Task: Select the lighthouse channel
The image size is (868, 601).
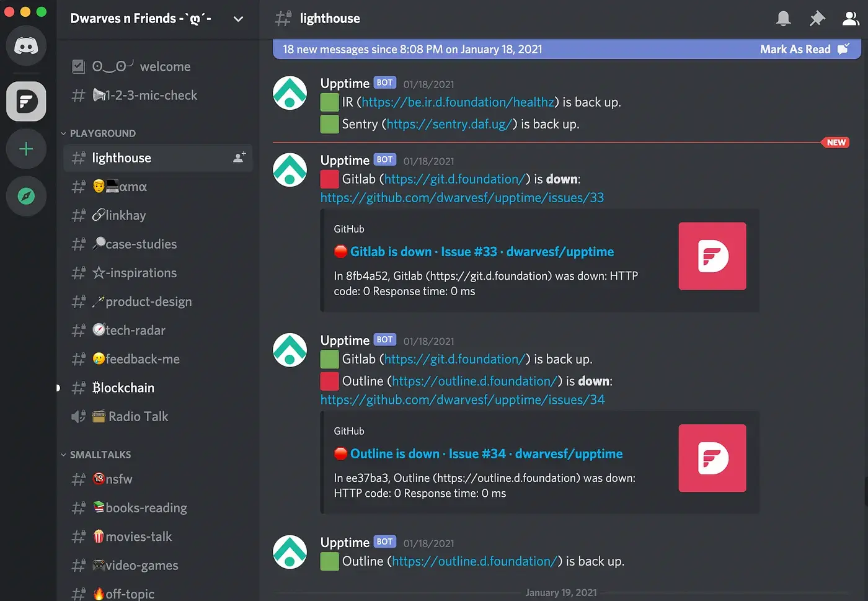Action: tap(158, 158)
